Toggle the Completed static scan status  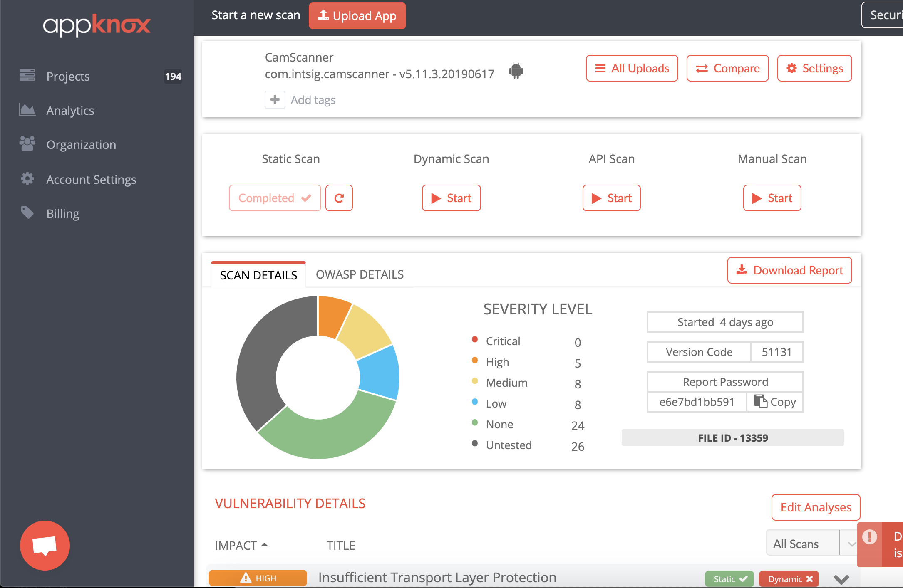[x=275, y=198]
